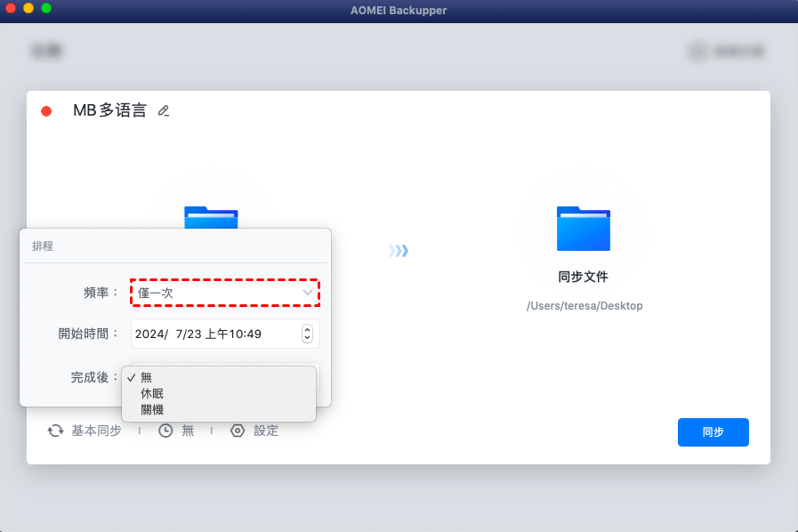Choose 關機 in the 完成後 menu

219,409
